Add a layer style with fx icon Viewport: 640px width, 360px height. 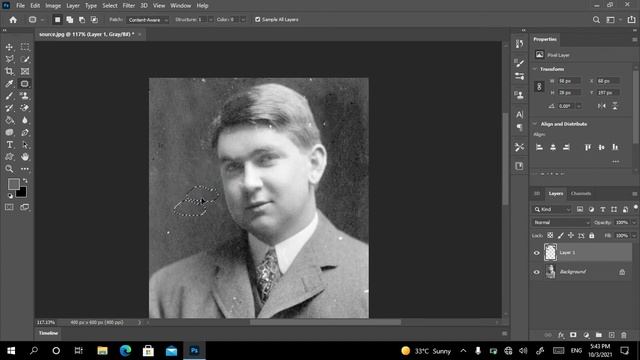pos(561,335)
